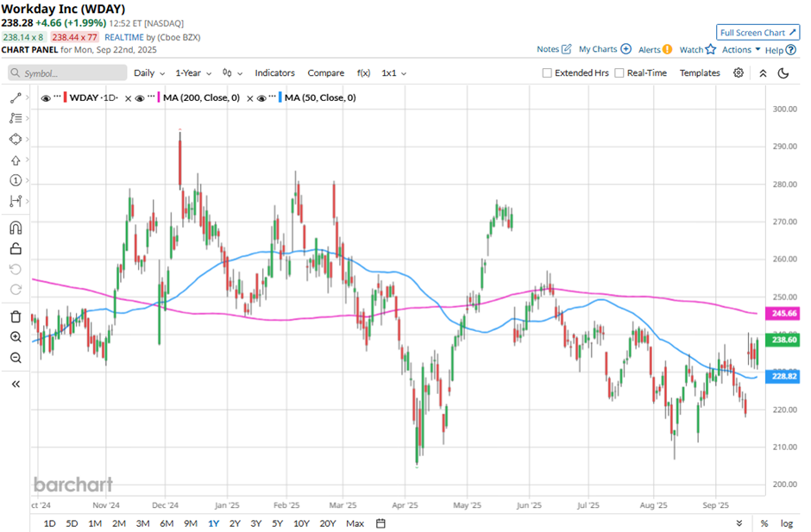Image resolution: width=811 pixels, height=532 pixels.
Task: Zoom in using the magnifier plus icon
Action: pyautogui.click(x=16, y=337)
